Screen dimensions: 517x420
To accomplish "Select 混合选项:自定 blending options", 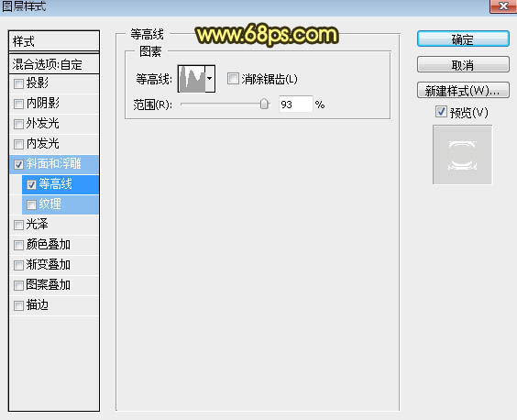I will point(54,64).
